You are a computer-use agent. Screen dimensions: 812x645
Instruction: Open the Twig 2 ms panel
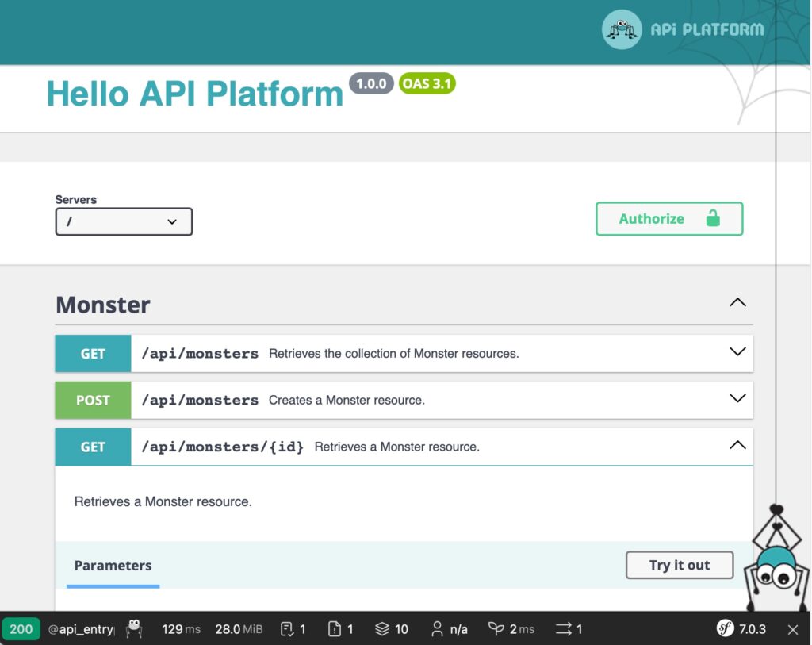511,629
